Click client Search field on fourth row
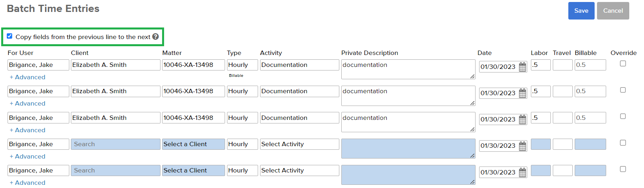644x188 pixels. 115,144
